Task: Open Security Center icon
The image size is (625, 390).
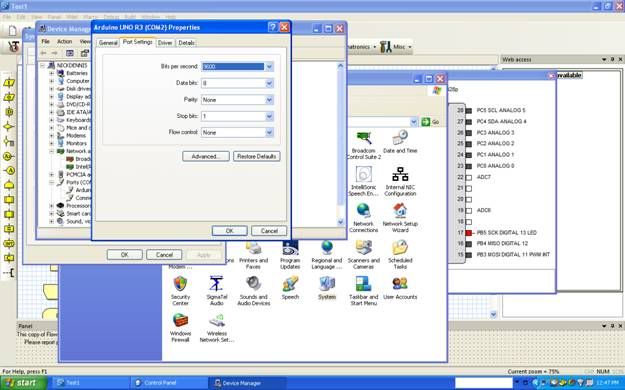Action: click(x=180, y=291)
